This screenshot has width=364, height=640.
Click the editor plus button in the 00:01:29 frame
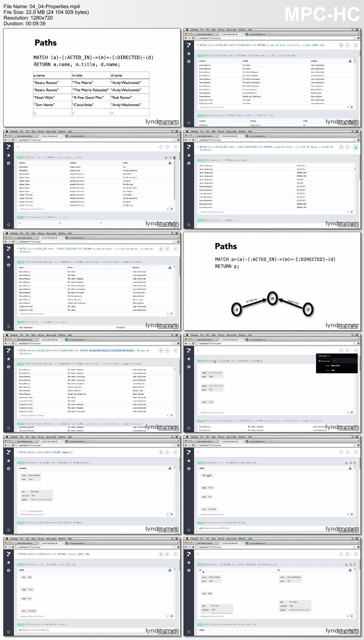(347, 45)
